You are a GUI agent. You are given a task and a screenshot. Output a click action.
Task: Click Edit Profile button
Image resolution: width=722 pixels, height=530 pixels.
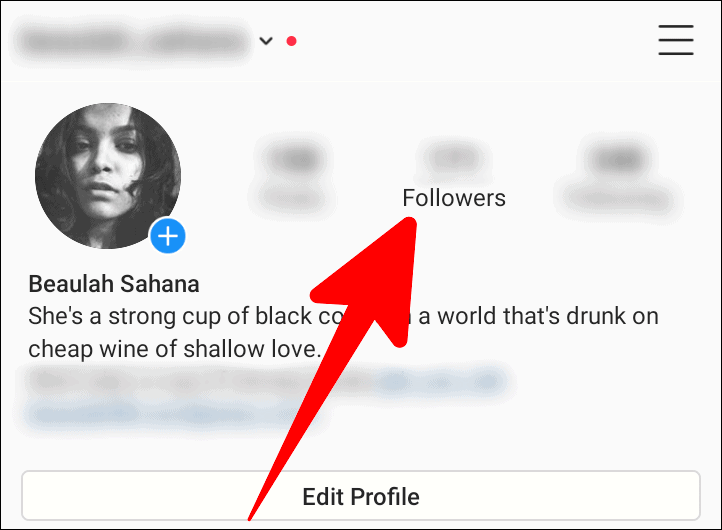click(361, 496)
